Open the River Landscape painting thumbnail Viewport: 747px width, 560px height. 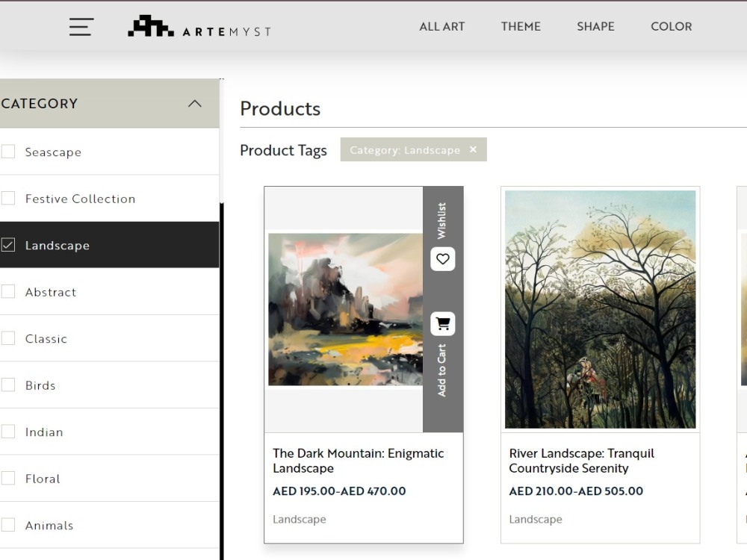(601, 310)
